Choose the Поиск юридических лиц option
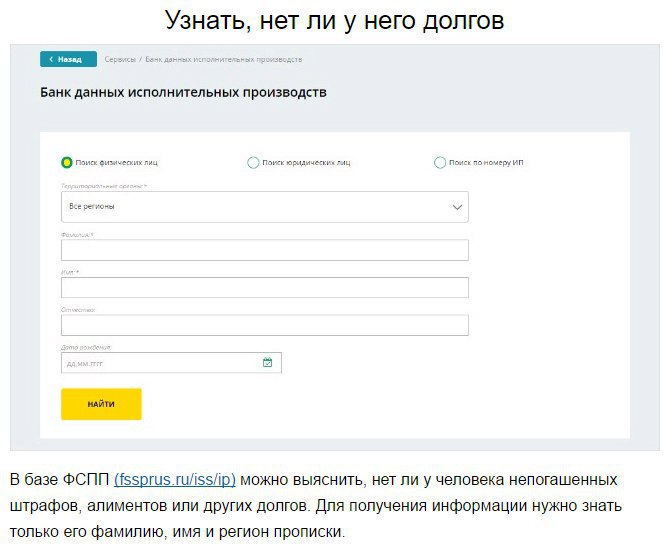Viewport: 670px width, 550px height. coord(253,162)
